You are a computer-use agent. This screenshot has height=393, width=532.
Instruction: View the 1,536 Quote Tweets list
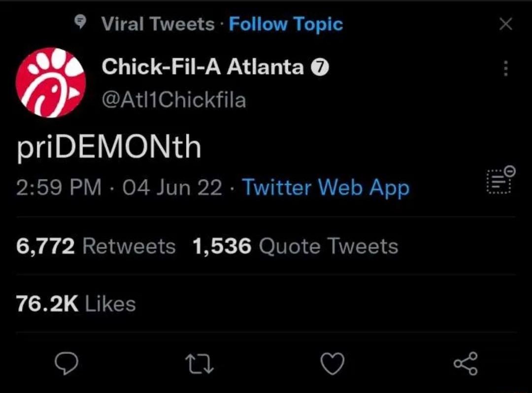295,246
